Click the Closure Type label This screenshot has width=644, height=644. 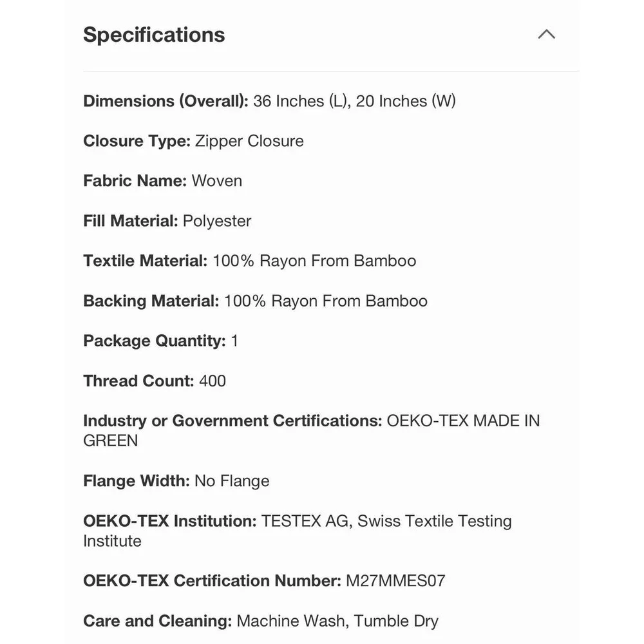[137, 141]
